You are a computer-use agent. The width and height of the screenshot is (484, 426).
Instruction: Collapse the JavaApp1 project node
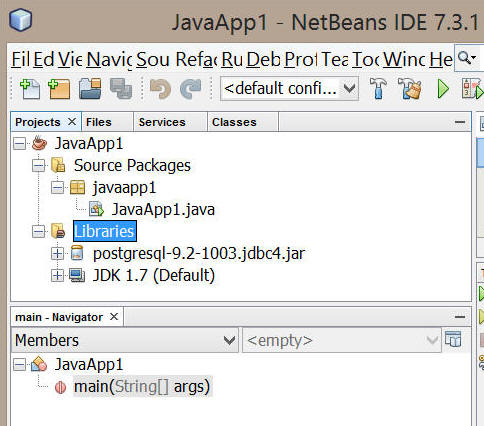pyautogui.click(x=19, y=144)
